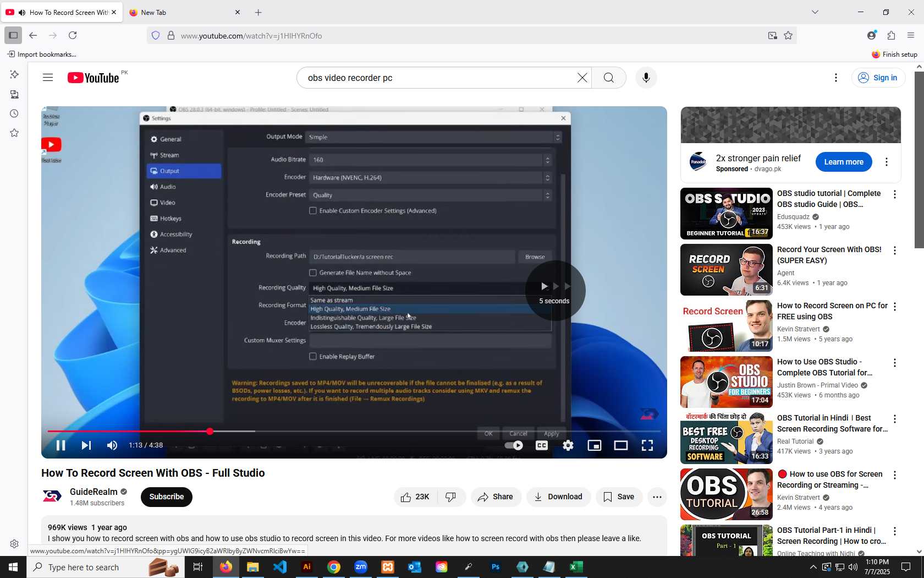Image resolution: width=924 pixels, height=578 pixels.
Task: Open the GuideRealm channel name link
Action: 94,492
